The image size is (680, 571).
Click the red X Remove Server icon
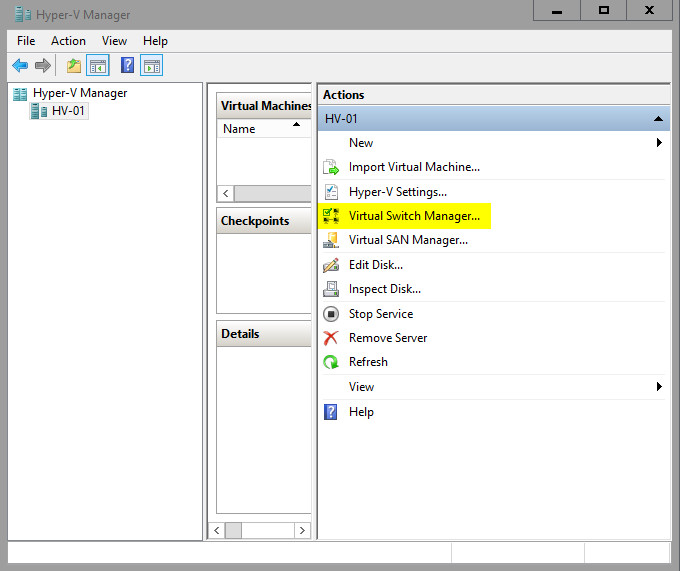pos(331,338)
